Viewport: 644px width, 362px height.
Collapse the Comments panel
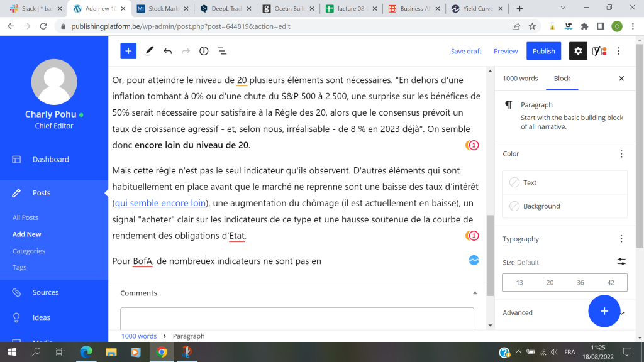[x=475, y=293]
